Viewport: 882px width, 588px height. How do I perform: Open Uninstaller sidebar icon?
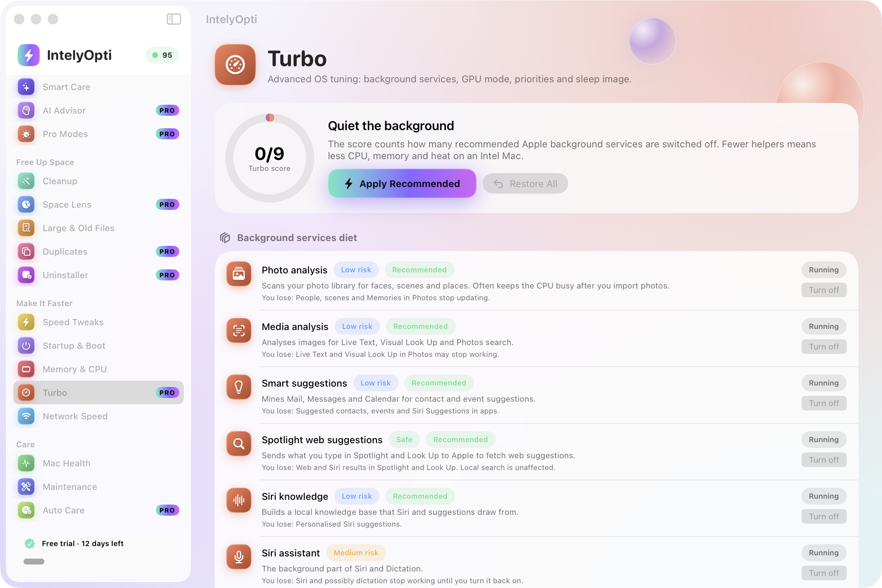click(x=26, y=275)
